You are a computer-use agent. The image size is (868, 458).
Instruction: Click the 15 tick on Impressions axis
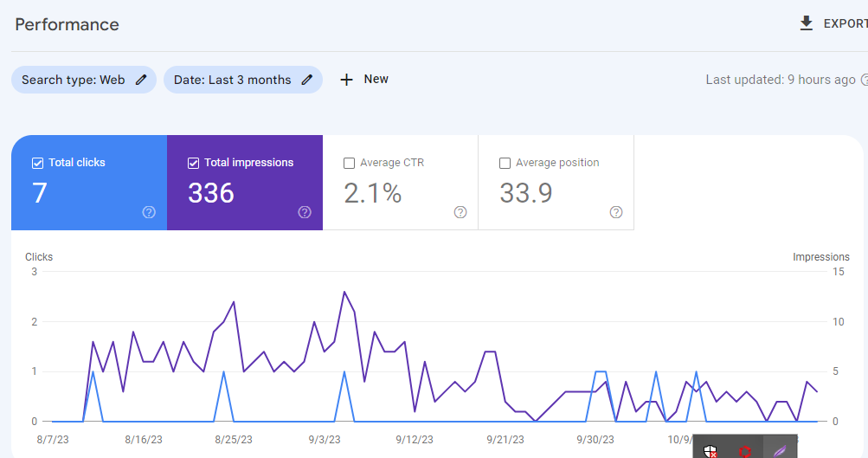click(x=838, y=272)
